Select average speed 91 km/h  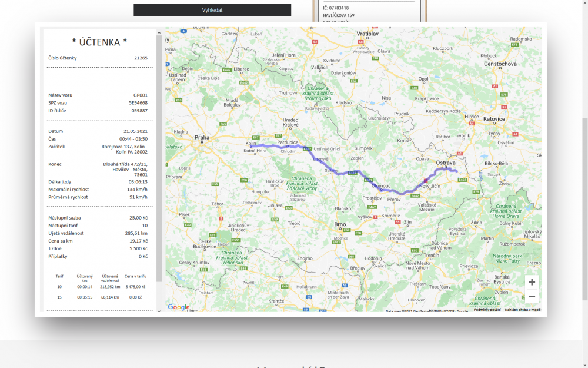(x=138, y=197)
